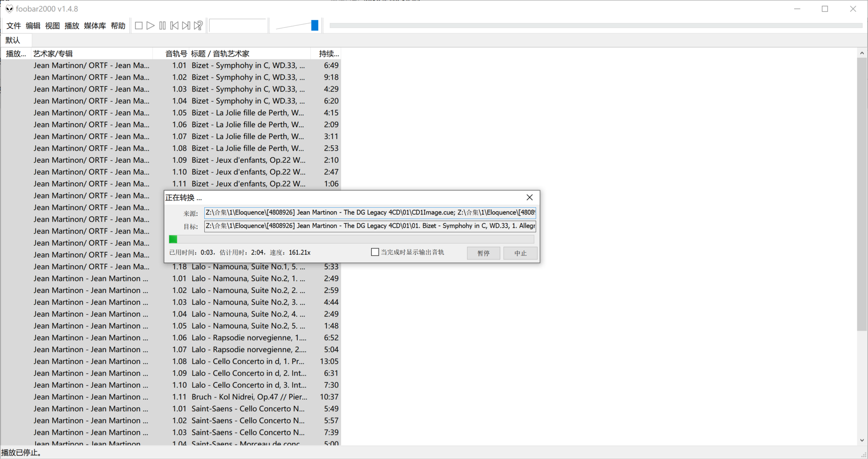Image resolution: width=868 pixels, height=459 pixels.
Task: Open the 播放 menu
Action: tap(72, 26)
